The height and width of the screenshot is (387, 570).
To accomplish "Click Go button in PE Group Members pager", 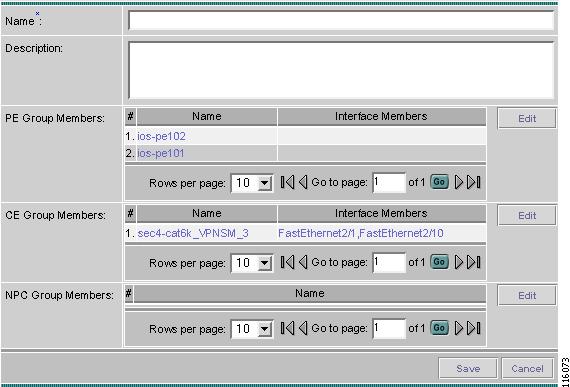I will [x=439, y=182].
